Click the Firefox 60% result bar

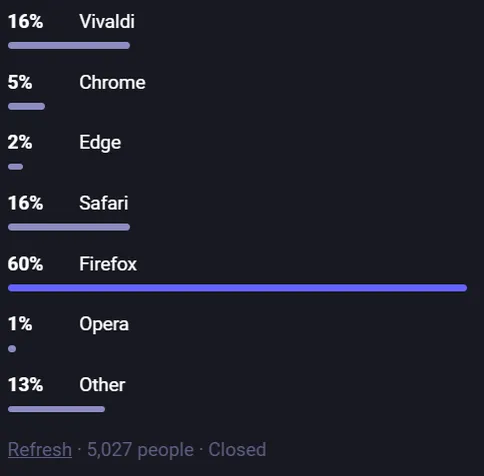tap(237, 288)
